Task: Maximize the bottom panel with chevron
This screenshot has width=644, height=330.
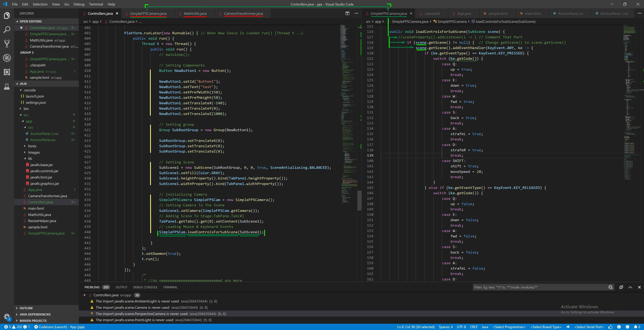Action: click(x=630, y=287)
